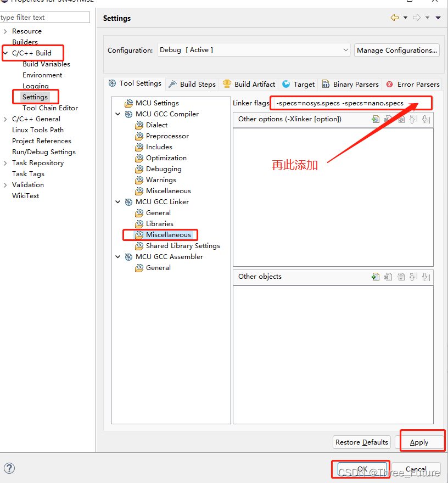448x483 pixels.
Task: Open the help question mark icon
Action: tap(9, 468)
